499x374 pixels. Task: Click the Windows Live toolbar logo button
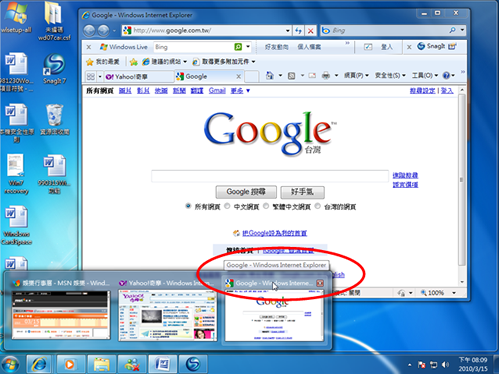point(124,47)
